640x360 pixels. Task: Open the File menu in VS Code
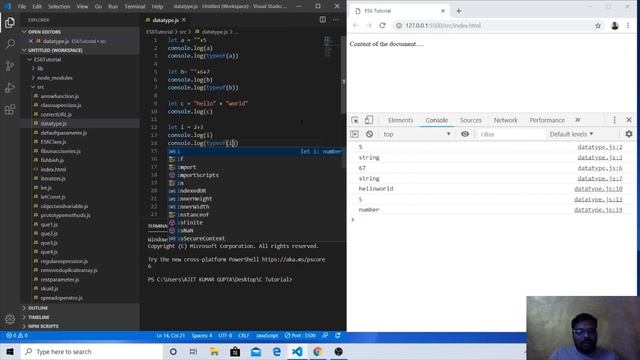[x=22, y=7]
